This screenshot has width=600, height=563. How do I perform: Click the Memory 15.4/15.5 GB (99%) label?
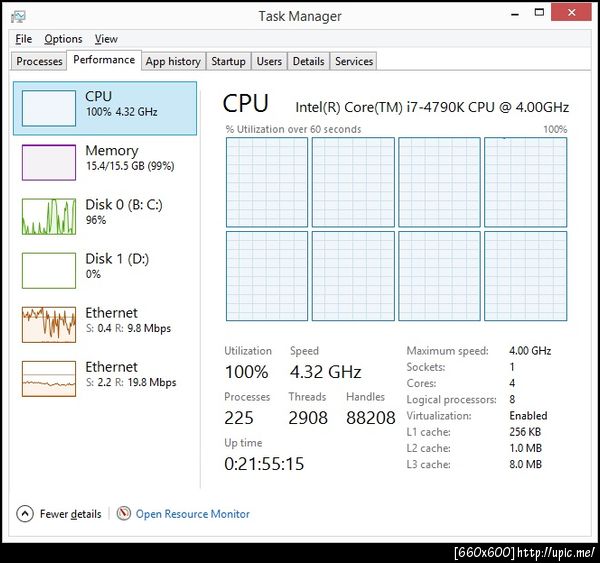coord(130,166)
